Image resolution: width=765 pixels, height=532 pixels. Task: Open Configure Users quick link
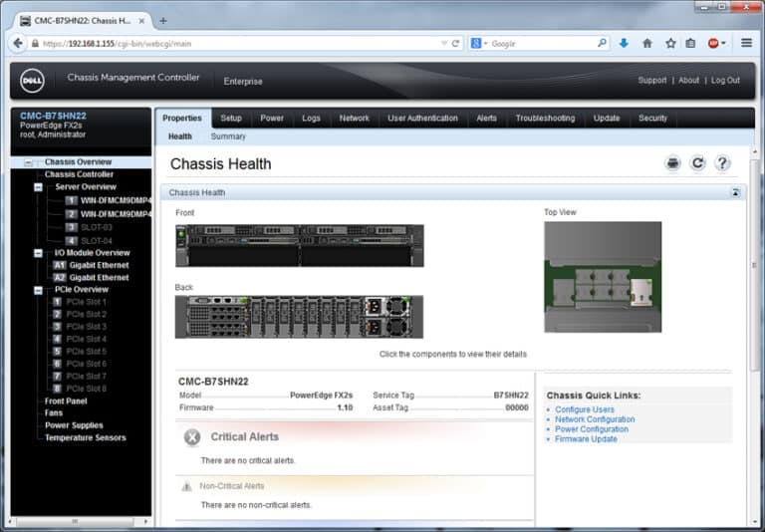point(585,409)
